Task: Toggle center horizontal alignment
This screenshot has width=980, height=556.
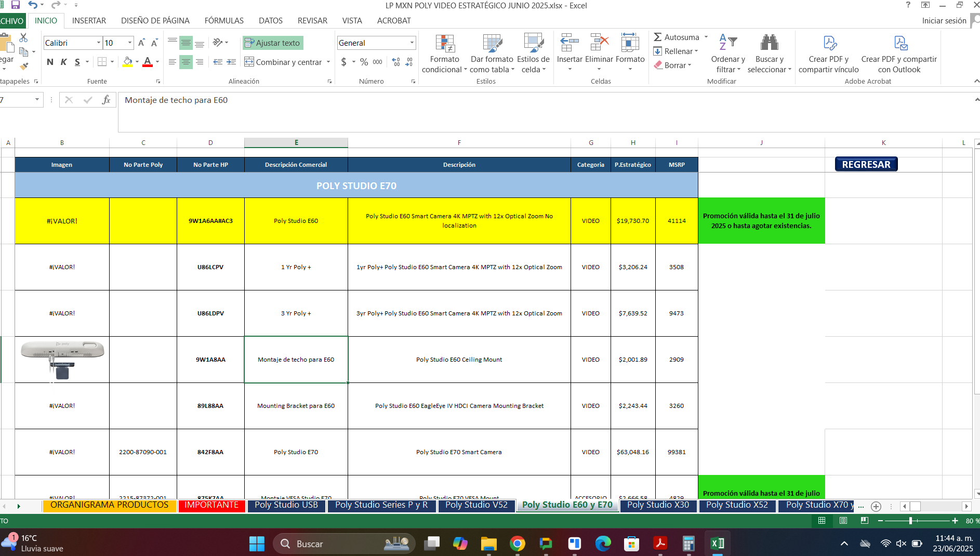Action: [x=186, y=62]
